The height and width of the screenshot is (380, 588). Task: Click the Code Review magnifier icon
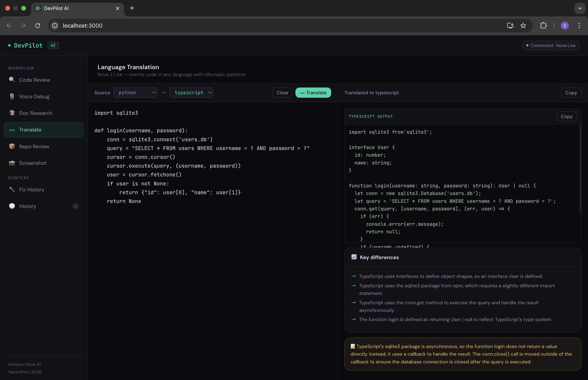point(12,80)
